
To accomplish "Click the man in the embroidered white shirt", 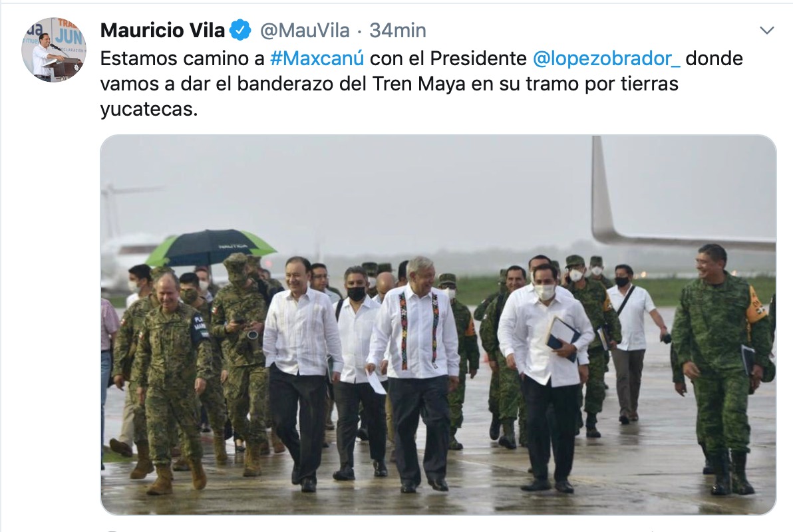I will 416,374.
